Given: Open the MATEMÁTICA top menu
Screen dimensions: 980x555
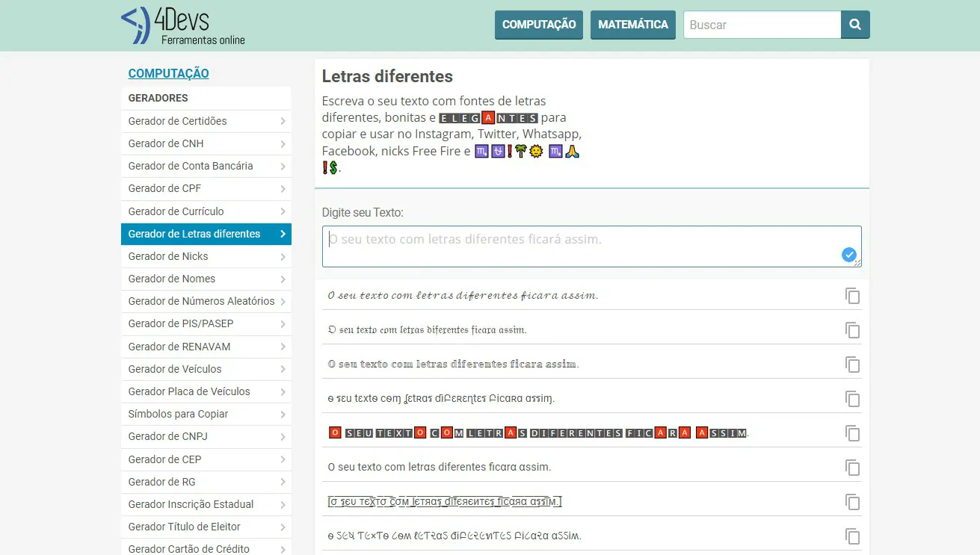Looking at the screenshot, I should (633, 25).
